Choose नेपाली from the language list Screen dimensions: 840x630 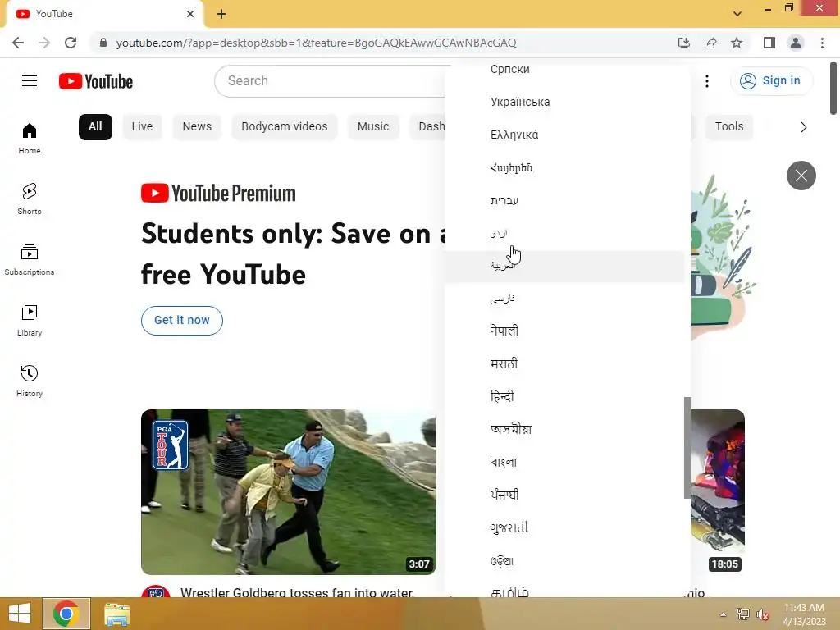[564, 331]
